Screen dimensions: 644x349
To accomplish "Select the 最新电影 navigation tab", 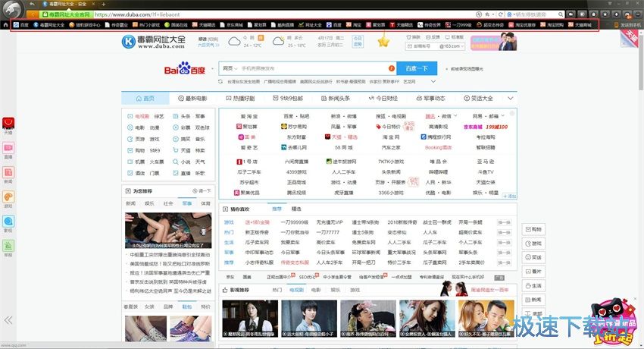I will tap(192, 98).
